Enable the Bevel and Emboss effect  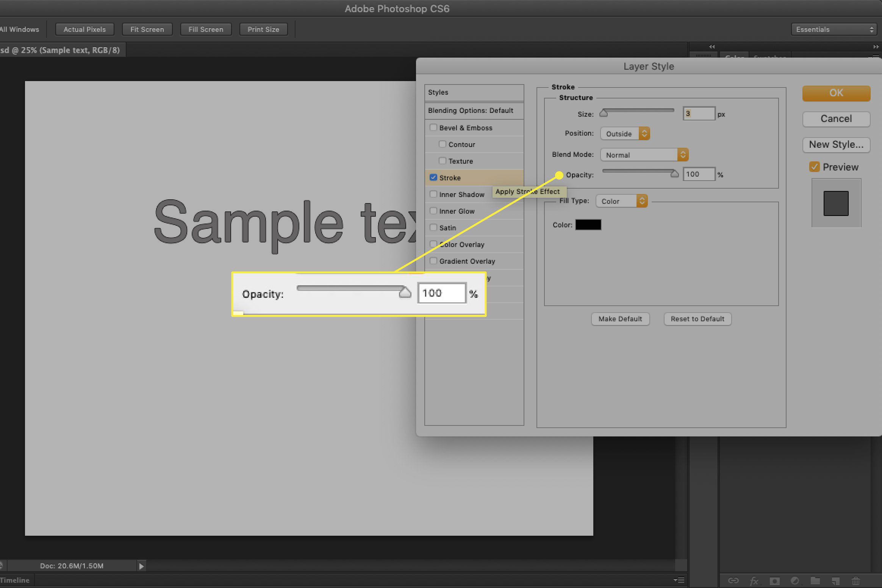point(433,127)
